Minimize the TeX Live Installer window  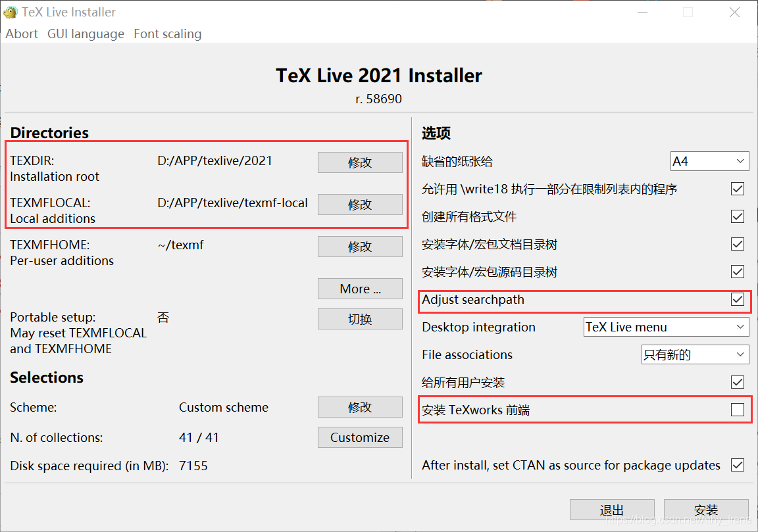642,12
